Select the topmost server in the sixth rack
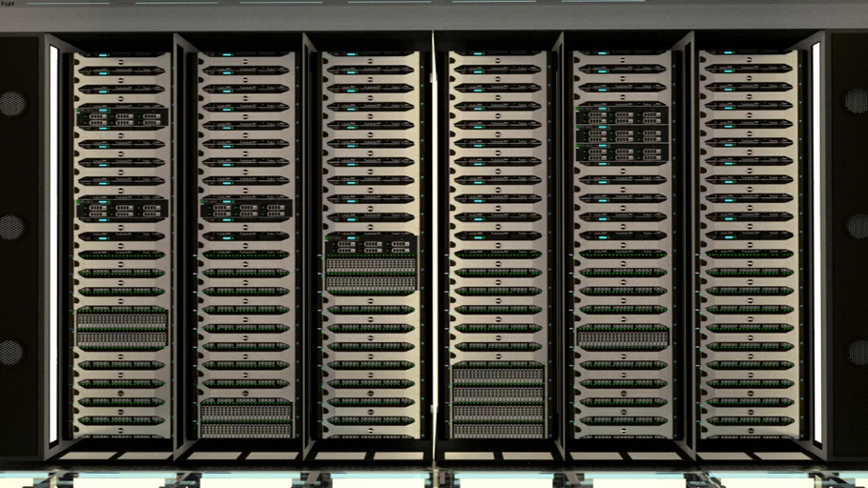 [x=747, y=69]
